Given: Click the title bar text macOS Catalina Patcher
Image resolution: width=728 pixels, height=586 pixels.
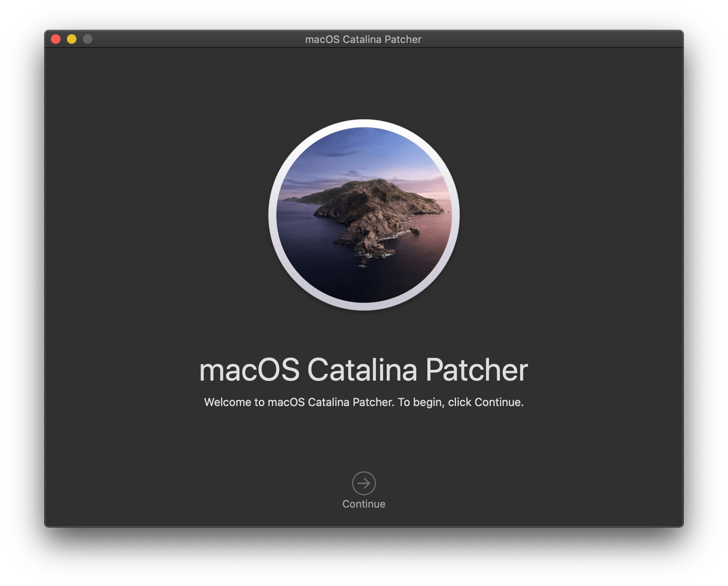Looking at the screenshot, I should pyautogui.click(x=363, y=39).
